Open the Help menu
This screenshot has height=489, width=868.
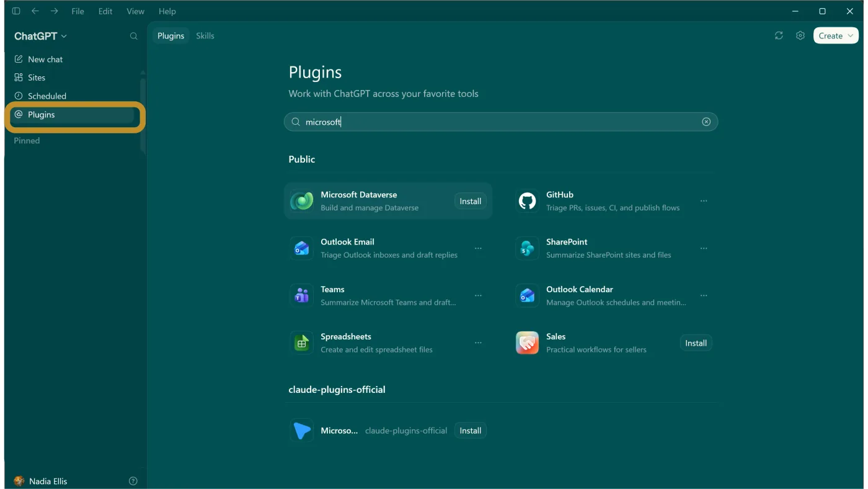167,11
